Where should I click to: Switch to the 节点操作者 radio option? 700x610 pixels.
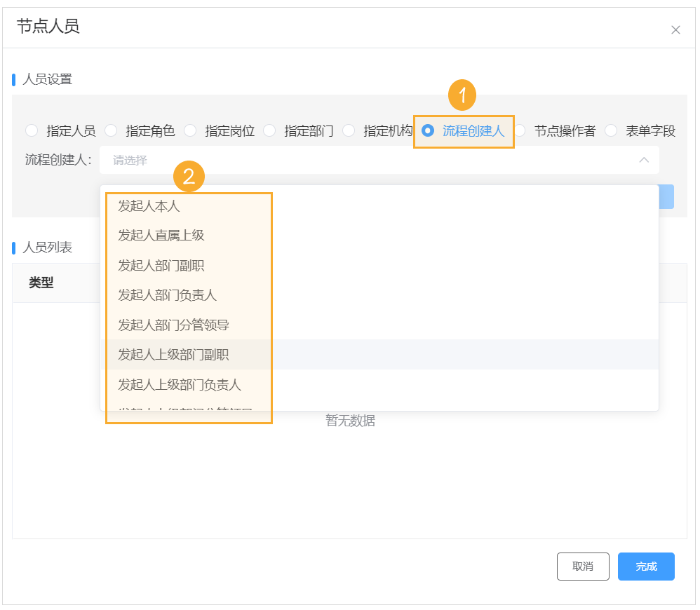[x=520, y=130]
